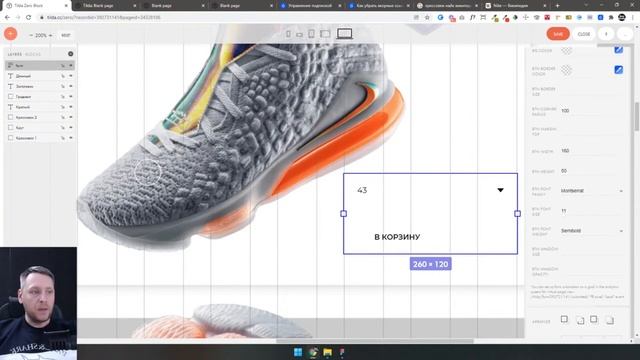
Task: Open the Tilda Blank page browser tab
Action: pyautogui.click(x=104, y=6)
